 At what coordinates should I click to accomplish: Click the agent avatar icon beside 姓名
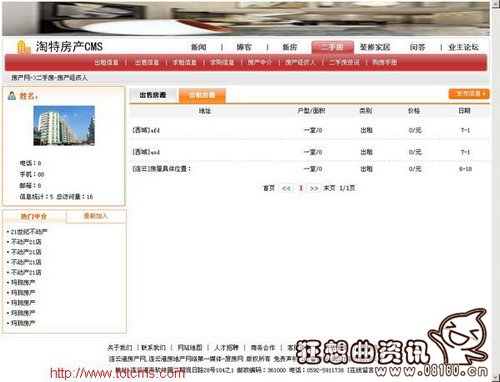12,96
